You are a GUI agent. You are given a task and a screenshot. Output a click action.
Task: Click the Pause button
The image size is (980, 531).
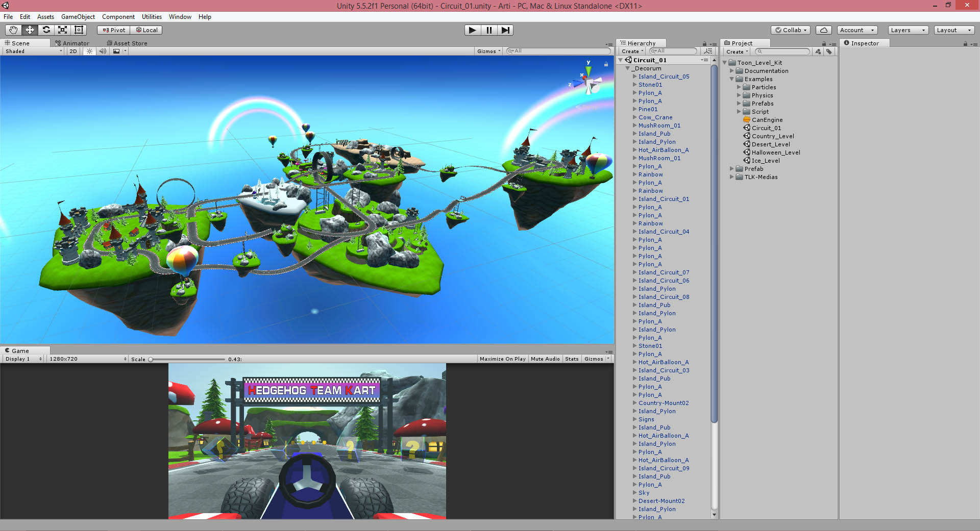[489, 30]
